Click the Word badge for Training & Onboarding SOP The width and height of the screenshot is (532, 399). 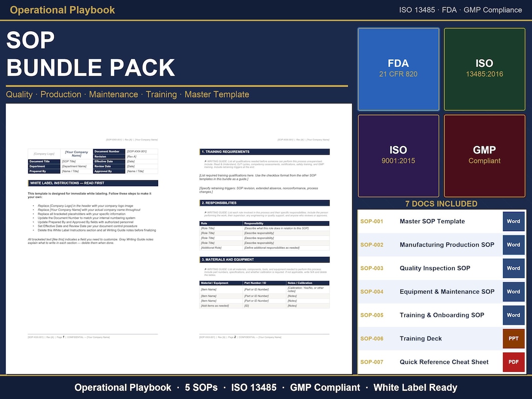513,315
